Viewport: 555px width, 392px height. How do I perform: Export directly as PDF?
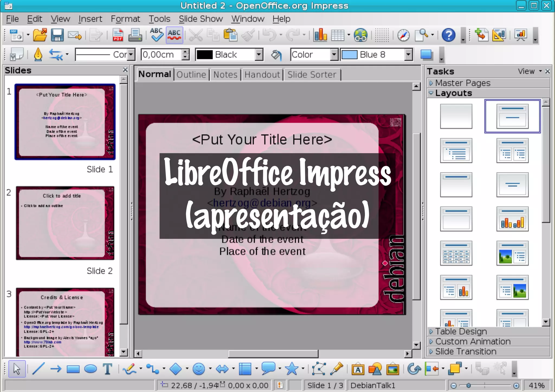(x=118, y=35)
